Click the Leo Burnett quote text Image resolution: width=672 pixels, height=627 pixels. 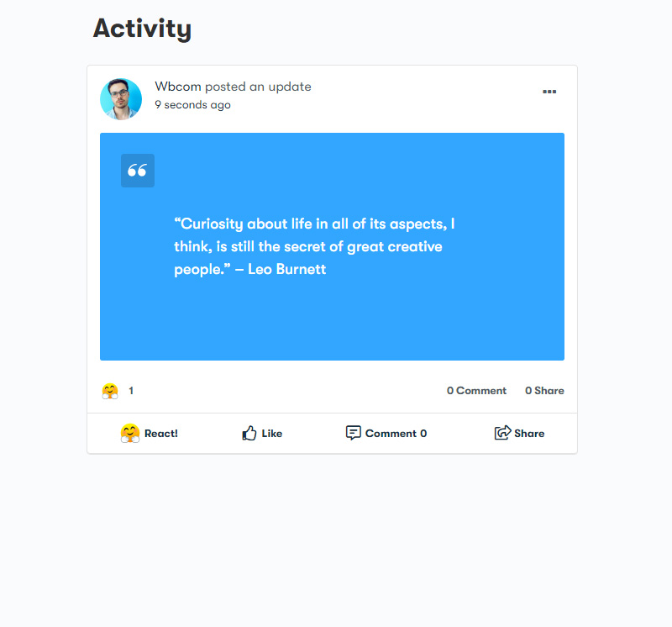[x=314, y=246]
